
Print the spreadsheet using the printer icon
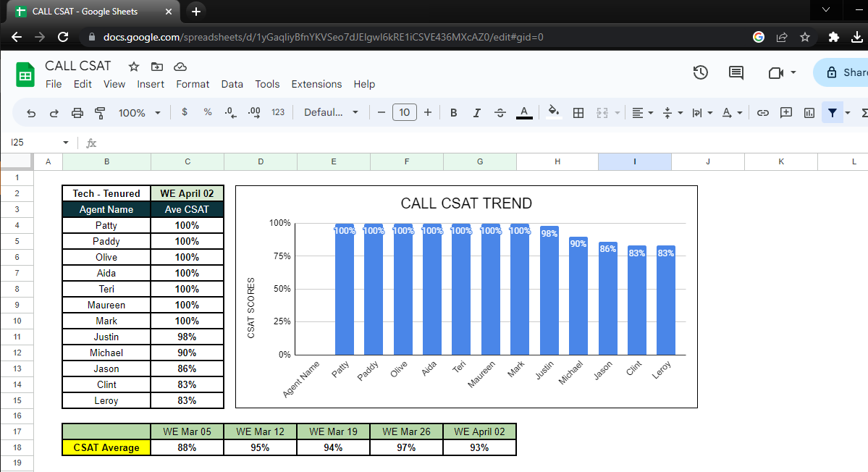coord(77,112)
